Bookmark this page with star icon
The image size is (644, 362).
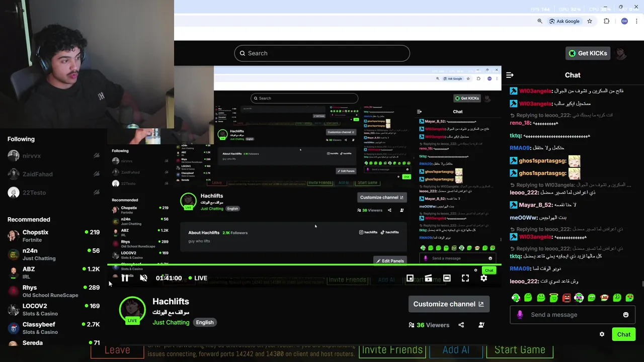(x=590, y=21)
